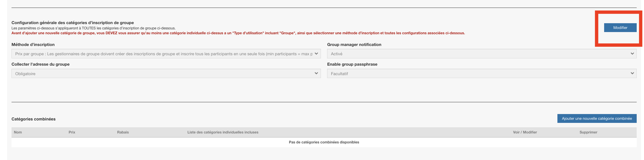Click the red warning text about group categories
The height and width of the screenshot is (160, 644).
click(x=238, y=33)
